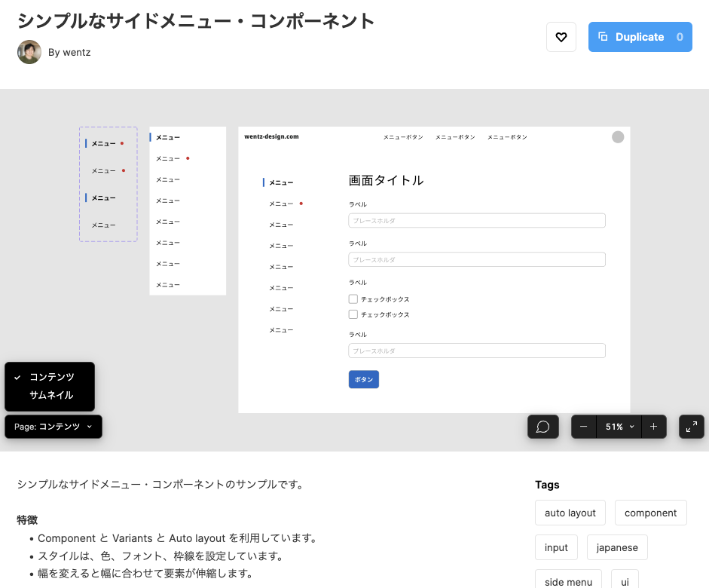Open the side menu tag

(568, 580)
